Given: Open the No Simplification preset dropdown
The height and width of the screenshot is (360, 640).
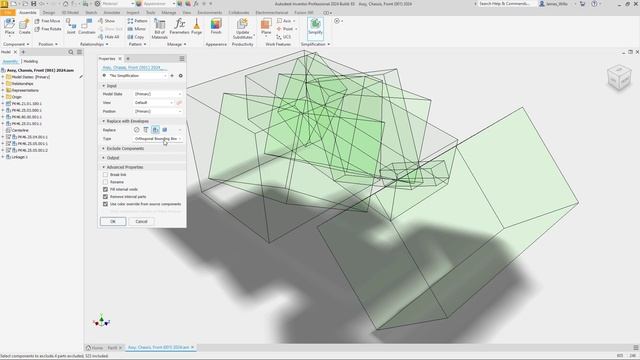Looking at the screenshot, I should coord(138,76).
